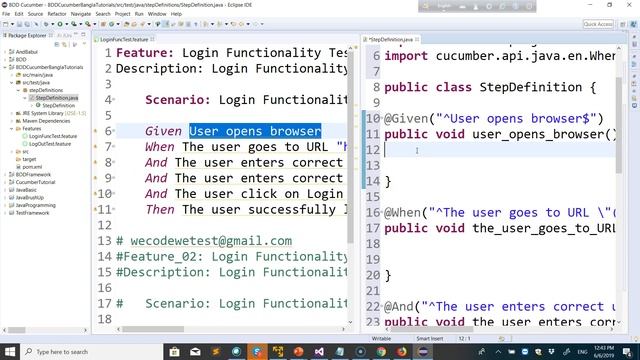Minimize the Package Explorer panel
Screen dimensions: 640x360
[76, 35]
